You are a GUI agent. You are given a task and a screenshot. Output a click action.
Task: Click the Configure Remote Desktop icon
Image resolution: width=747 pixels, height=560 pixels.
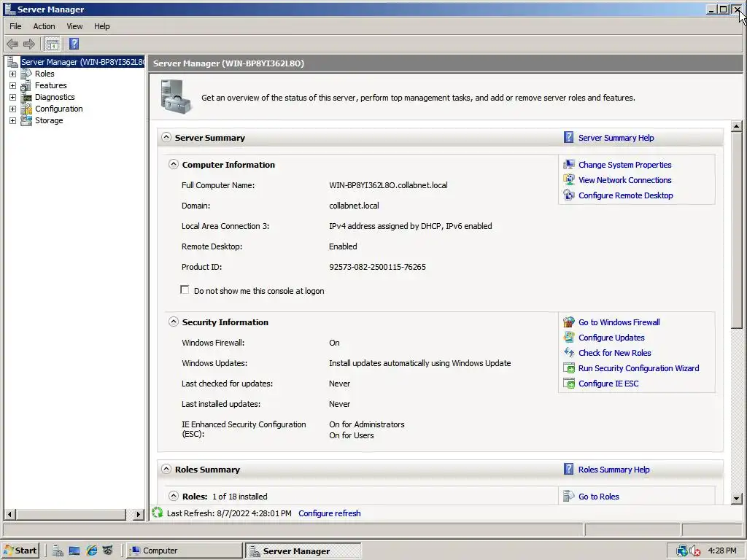point(569,195)
